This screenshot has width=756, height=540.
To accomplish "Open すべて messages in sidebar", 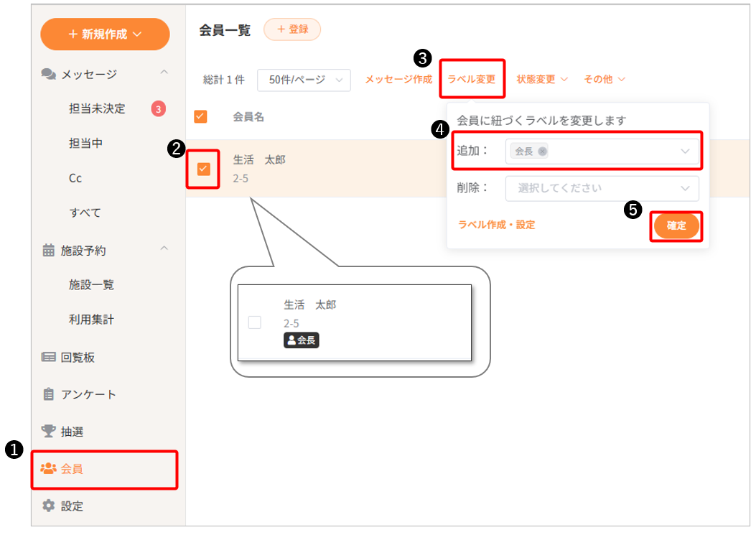I will (x=85, y=213).
